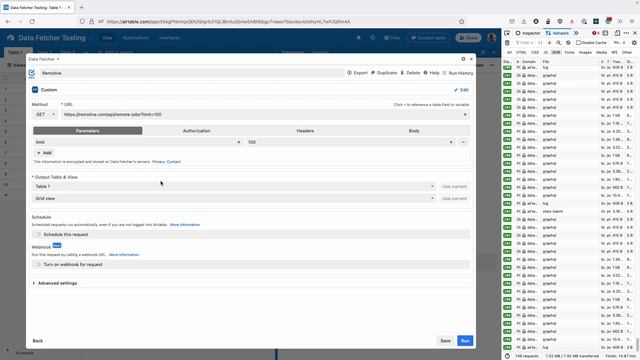
Task: Add a new parameter with Add button
Action: coord(44,153)
